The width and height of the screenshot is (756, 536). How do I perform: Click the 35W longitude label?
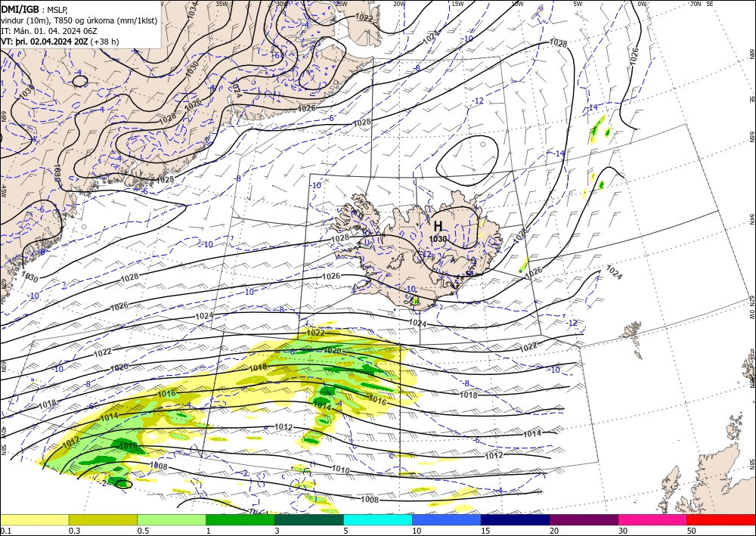(x=222, y=4)
